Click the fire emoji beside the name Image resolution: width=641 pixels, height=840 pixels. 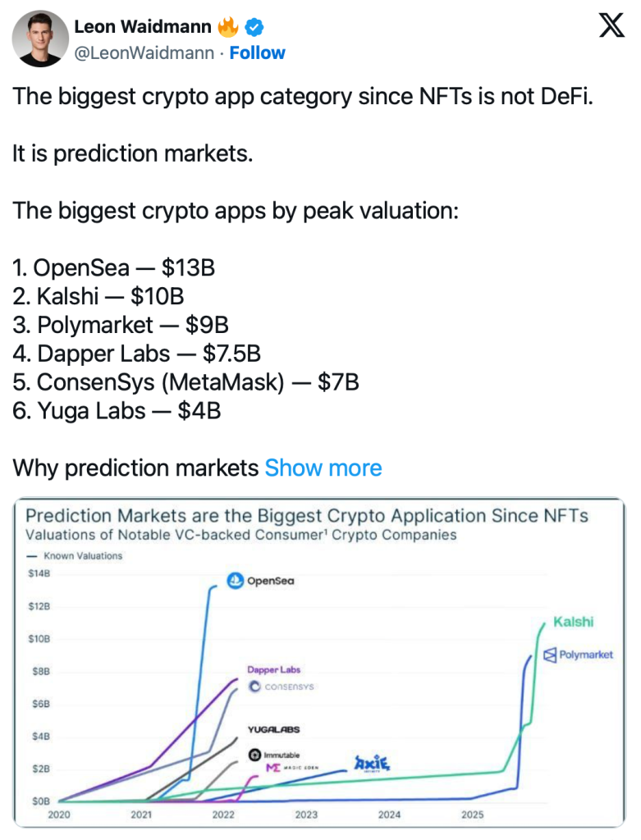point(227,27)
